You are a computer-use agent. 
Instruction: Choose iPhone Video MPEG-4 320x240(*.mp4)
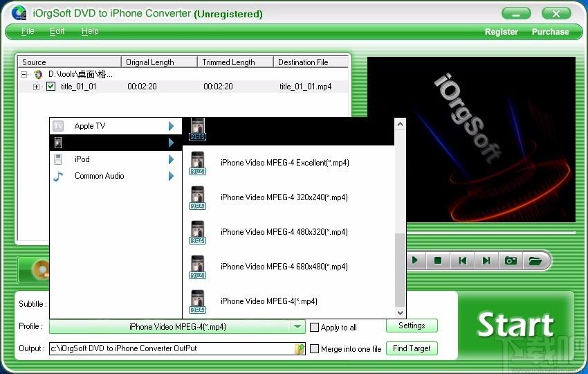pos(288,197)
